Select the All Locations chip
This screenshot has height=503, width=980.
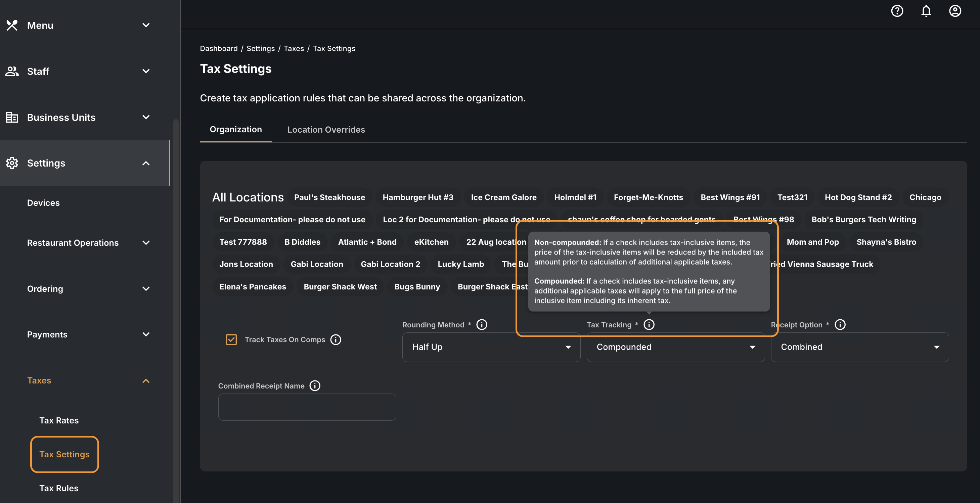(248, 197)
